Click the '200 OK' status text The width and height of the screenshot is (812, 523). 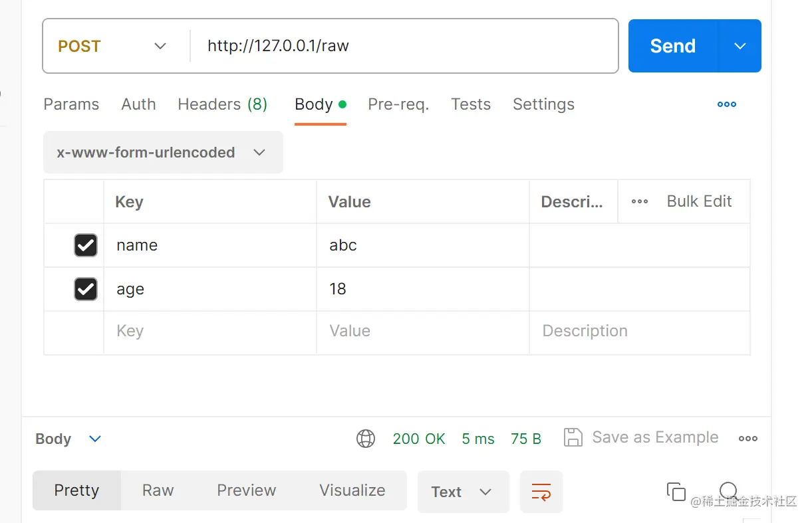(x=419, y=439)
